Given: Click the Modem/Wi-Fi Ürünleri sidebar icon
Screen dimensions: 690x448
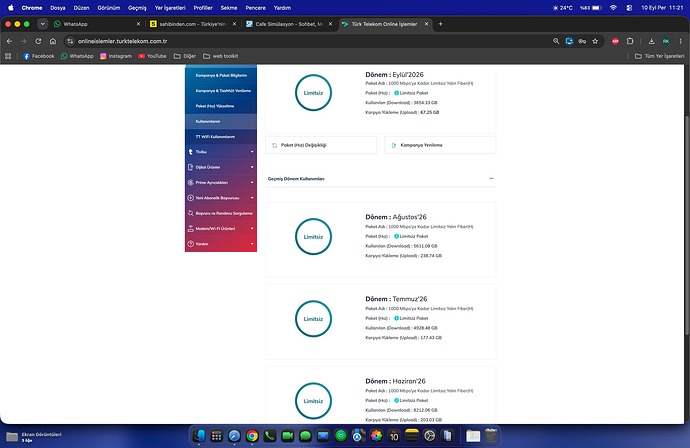Looking at the screenshot, I should click(191, 228).
